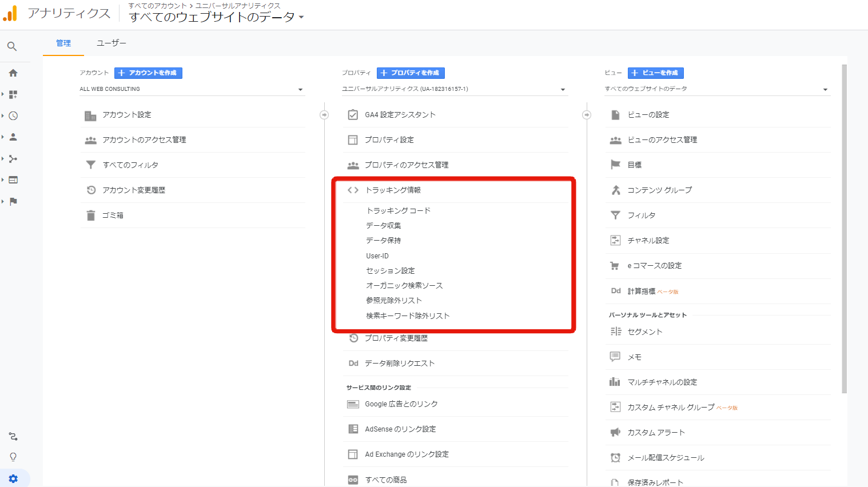Open データ収集 submenu item
The width and height of the screenshot is (868, 487).
pos(384,226)
